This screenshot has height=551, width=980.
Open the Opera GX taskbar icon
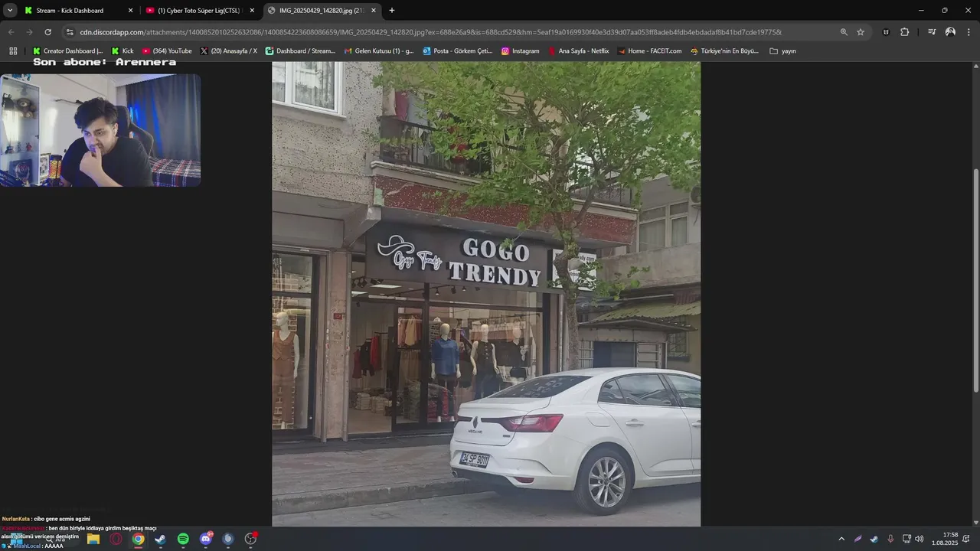click(116, 539)
